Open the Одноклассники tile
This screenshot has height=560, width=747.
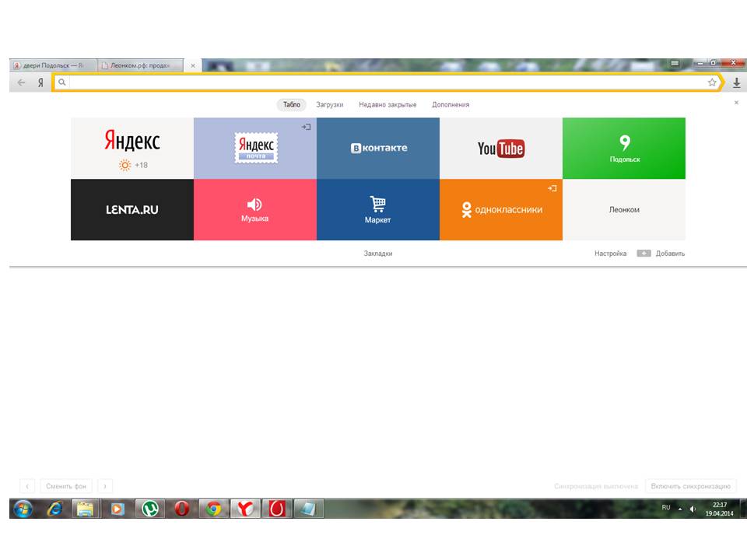point(500,209)
